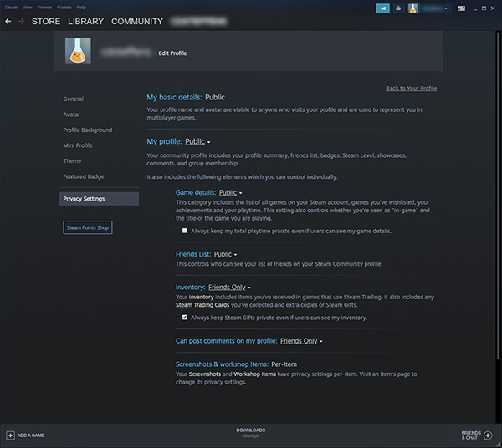Open the Friends & Chat icon
Viewport: 502px width, 448px height.
[488, 435]
